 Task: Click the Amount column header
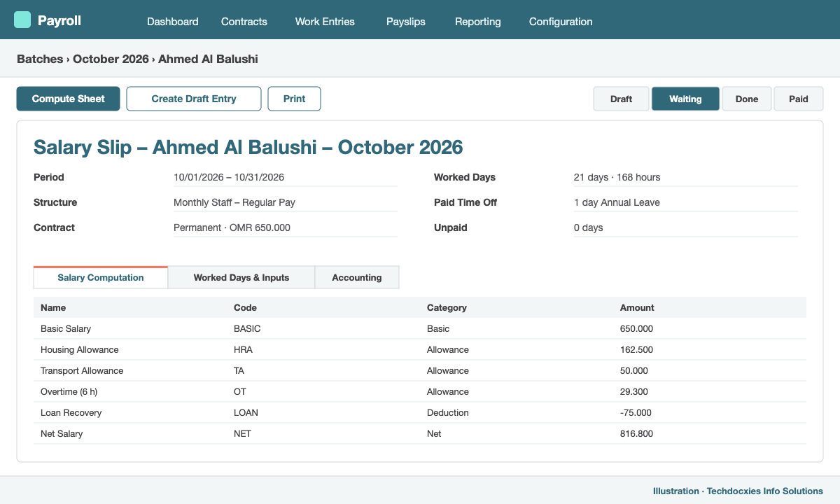point(637,307)
